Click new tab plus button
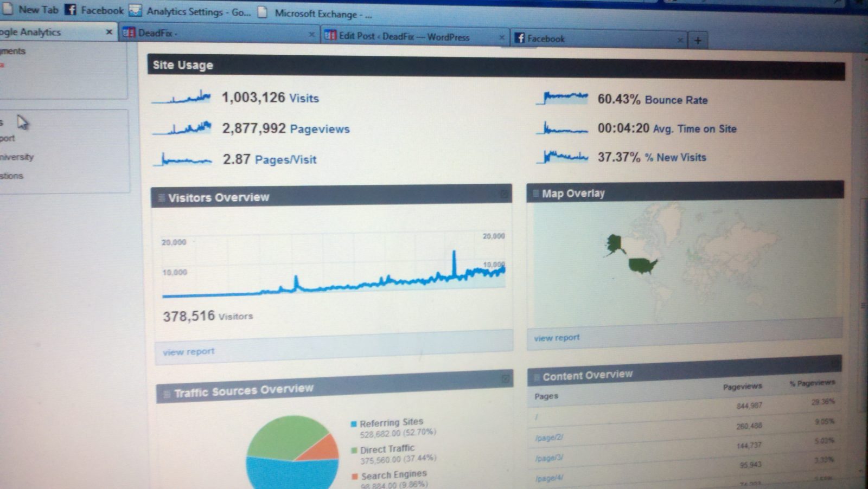The width and height of the screenshot is (868, 489). 698,41
